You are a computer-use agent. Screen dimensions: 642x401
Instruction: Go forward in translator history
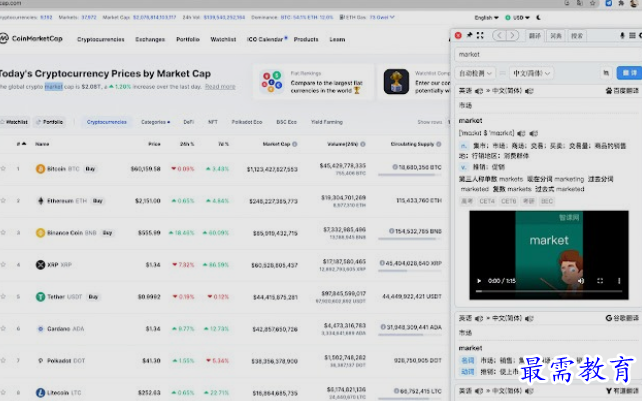tap(512, 36)
